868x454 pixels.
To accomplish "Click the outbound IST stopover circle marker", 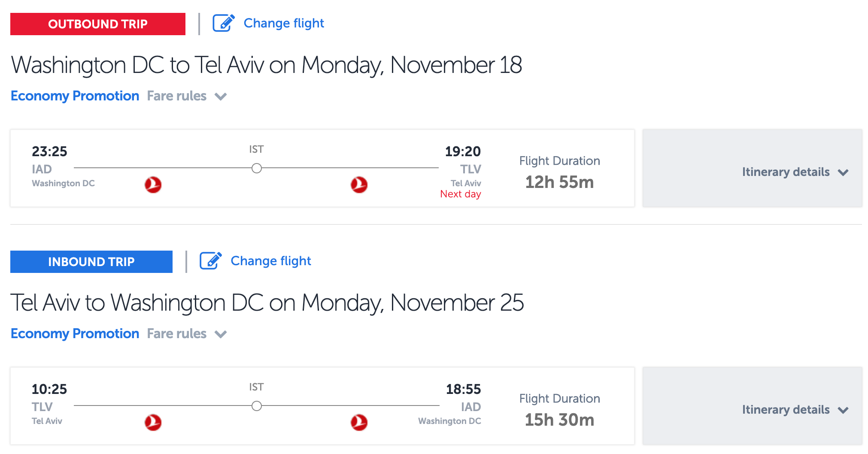I will point(257,168).
